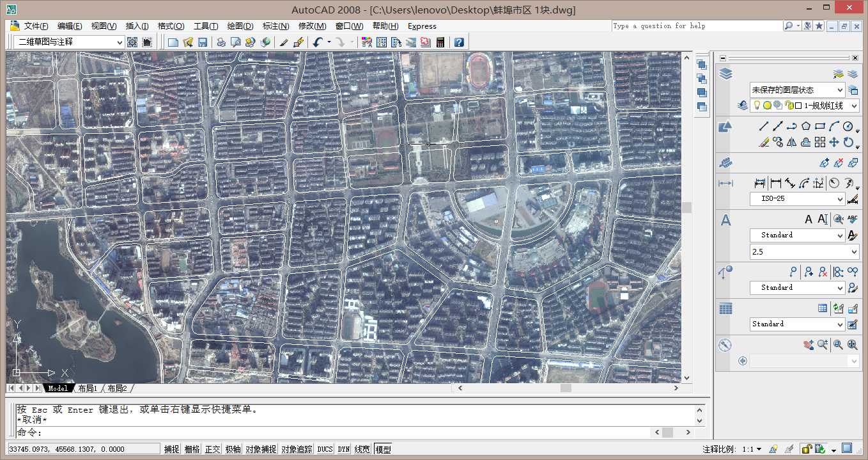Open the QuickCalc calculator icon

(x=440, y=42)
